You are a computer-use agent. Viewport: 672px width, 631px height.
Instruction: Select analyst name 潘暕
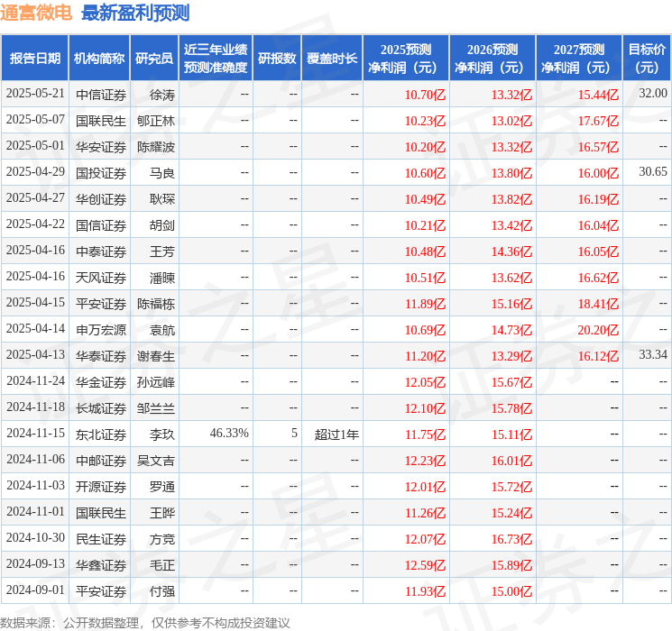coord(162,278)
